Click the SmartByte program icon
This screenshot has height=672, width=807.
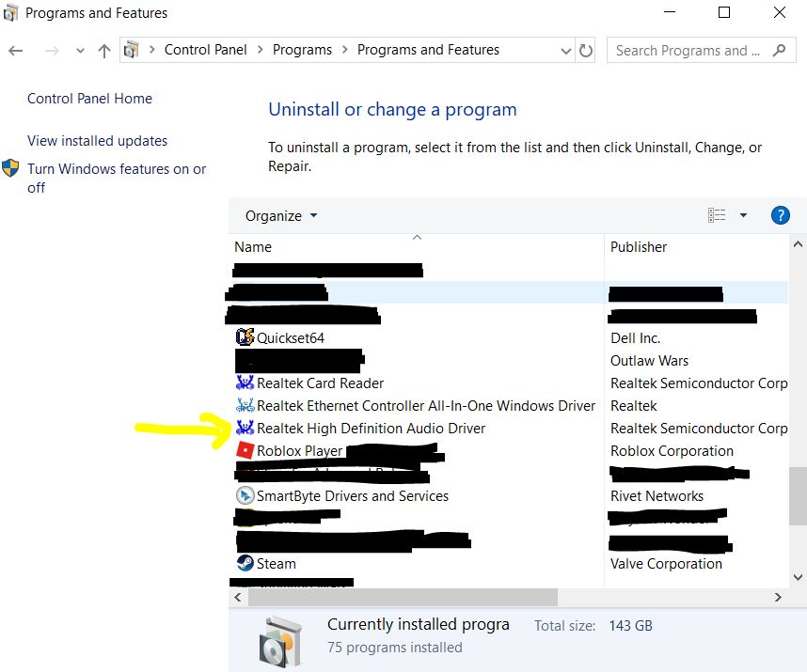click(x=245, y=495)
